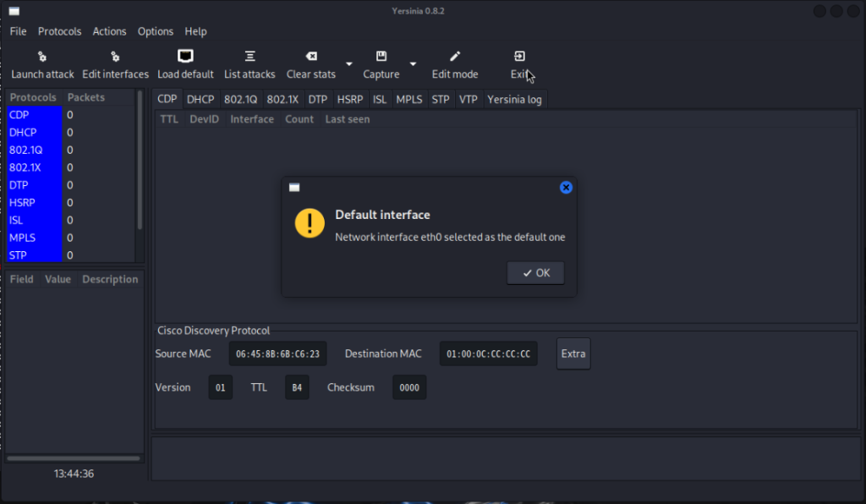Select the 802.1Q row in Protocols list
Viewport: 866px width, 504px height.
click(x=70, y=151)
